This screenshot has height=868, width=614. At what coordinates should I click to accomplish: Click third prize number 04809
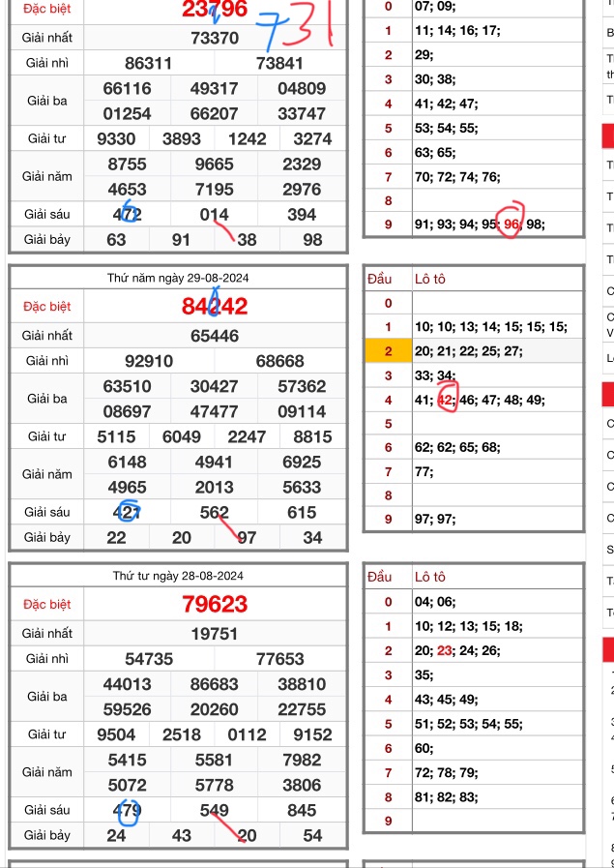click(302, 89)
